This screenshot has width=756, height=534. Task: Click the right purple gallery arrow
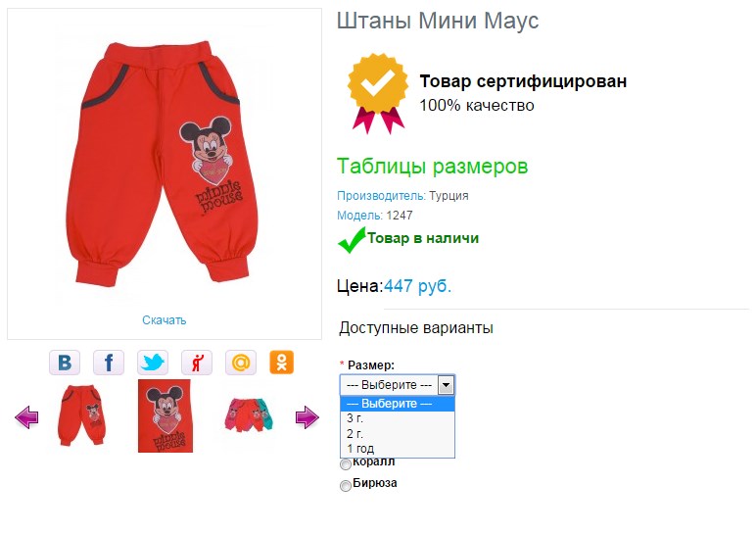point(307,417)
